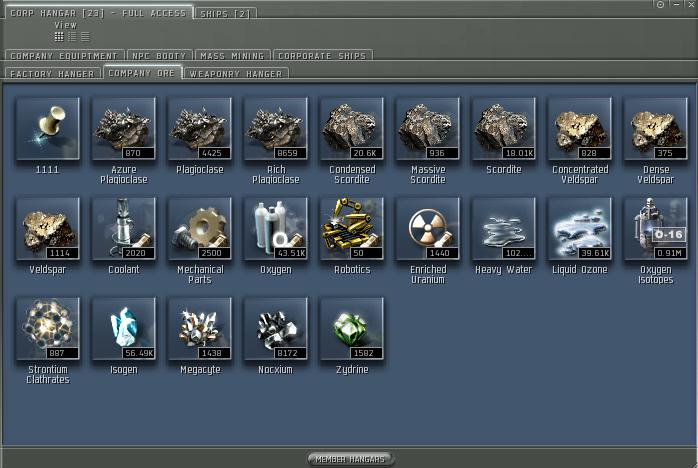This screenshot has width=698, height=468.
Task: Select the Enriched Uranium radiation icon
Action: [x=428, y=229]
